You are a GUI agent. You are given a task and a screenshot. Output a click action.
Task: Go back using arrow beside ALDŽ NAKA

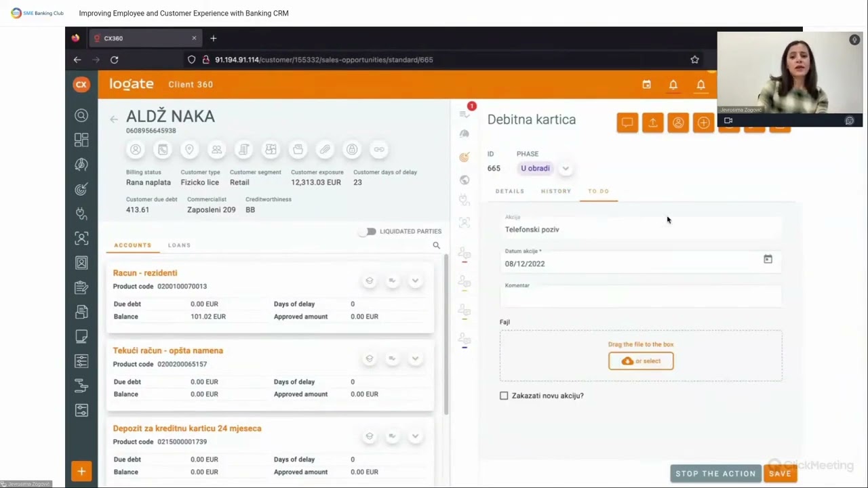113,119
